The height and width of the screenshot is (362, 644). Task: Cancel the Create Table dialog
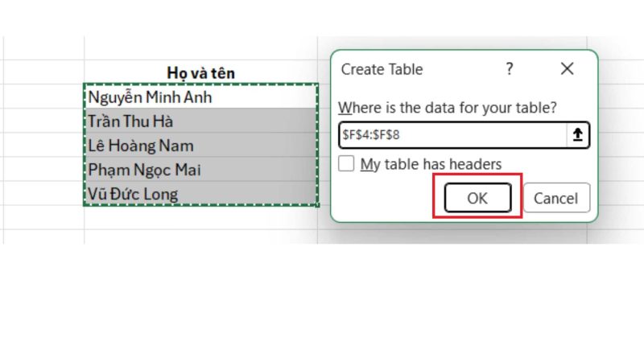pyautogui.click(x=556, y=198)
